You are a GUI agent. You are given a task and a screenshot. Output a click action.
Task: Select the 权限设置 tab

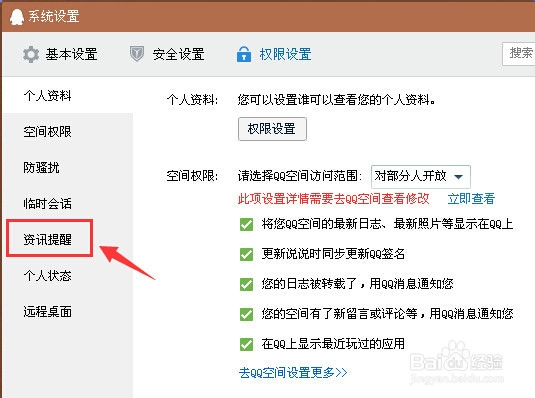point(274,54)
